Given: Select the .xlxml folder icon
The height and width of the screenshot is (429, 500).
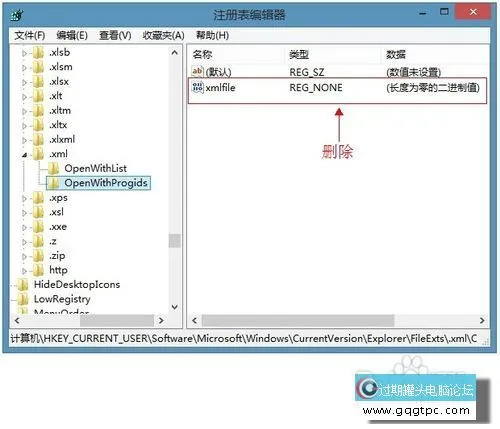Looking at the screenshot, I should 38,140.
